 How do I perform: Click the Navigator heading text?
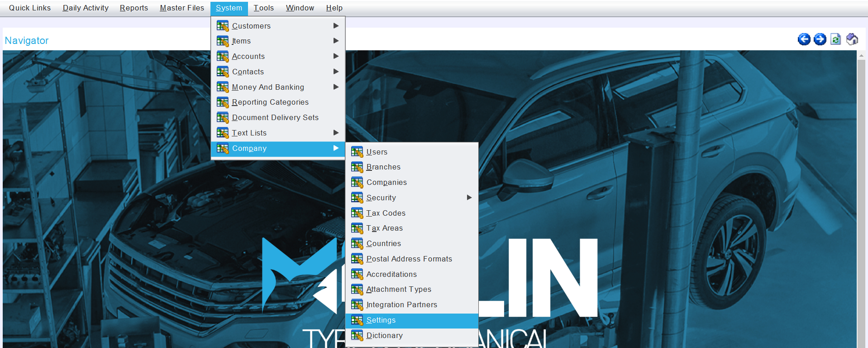point(27,41)
